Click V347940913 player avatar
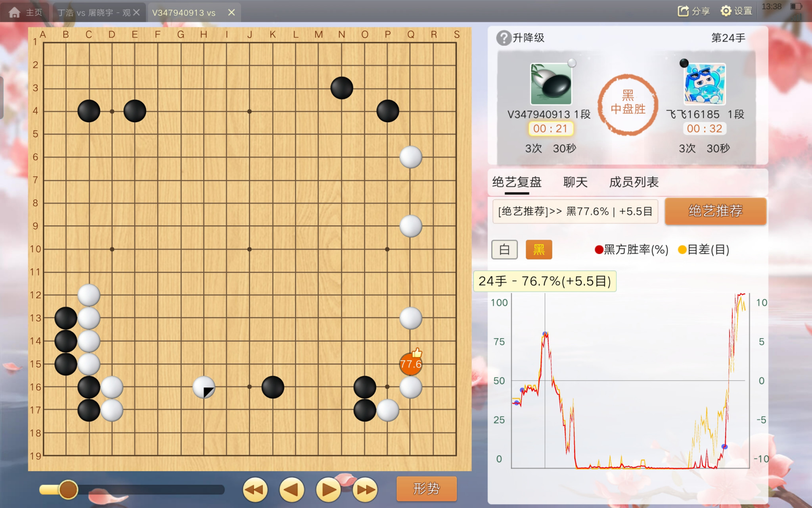Image resolution: width=812 pixels, height=508 pixels. [x=551, y=84]
